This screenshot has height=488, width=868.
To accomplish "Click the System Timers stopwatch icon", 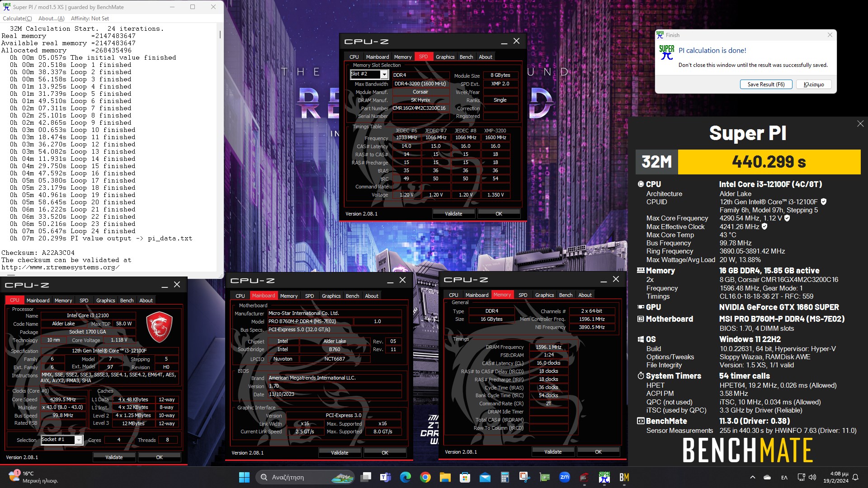I will click(x=641, y=376).
